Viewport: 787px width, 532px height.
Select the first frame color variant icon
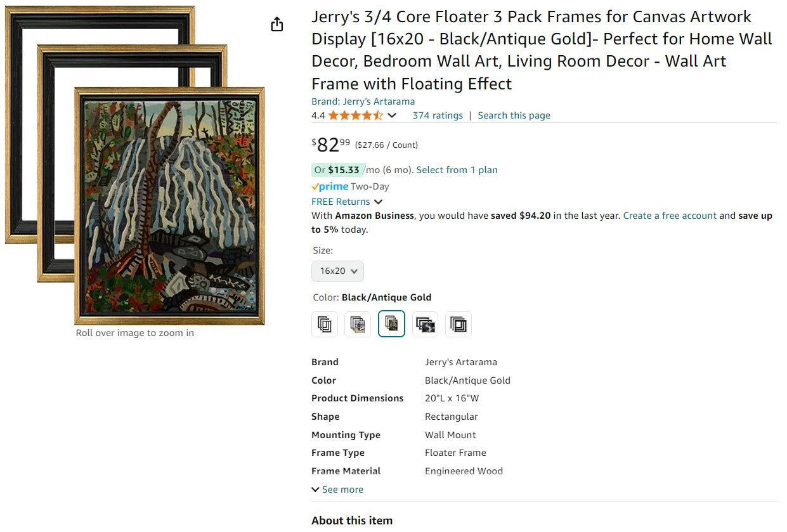point(324,324)
